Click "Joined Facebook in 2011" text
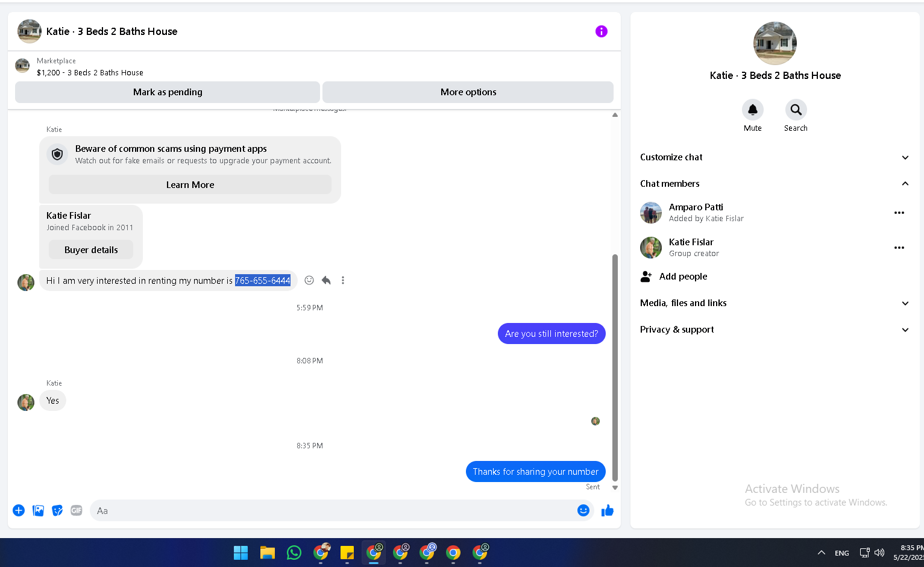 tap(90, 228)
